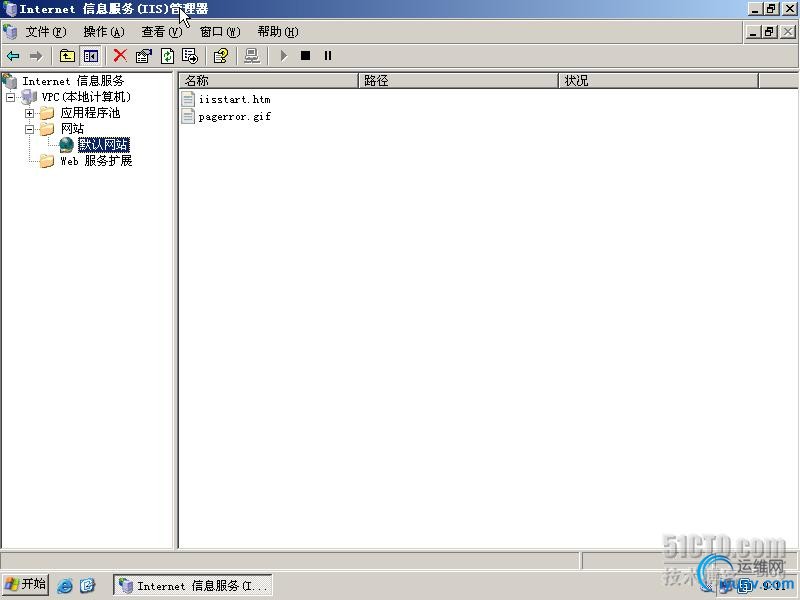Open properties via the toolbar properties icon
The image size is (800, 600).
point(144,56)
